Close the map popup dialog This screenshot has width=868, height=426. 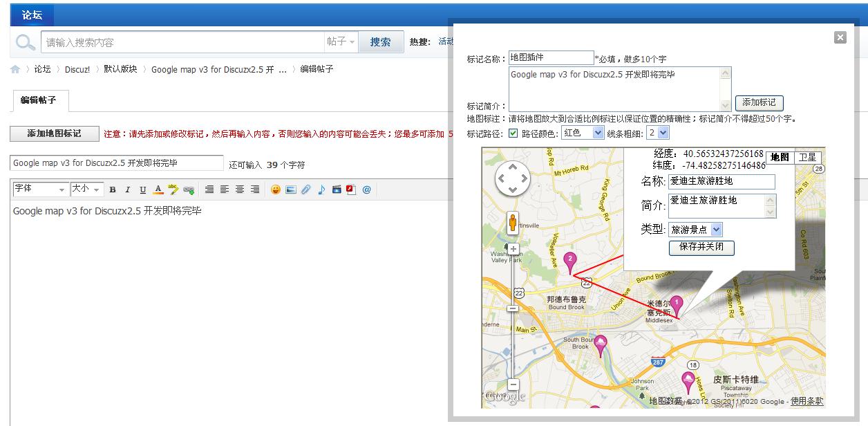click(x=840, y=37)
